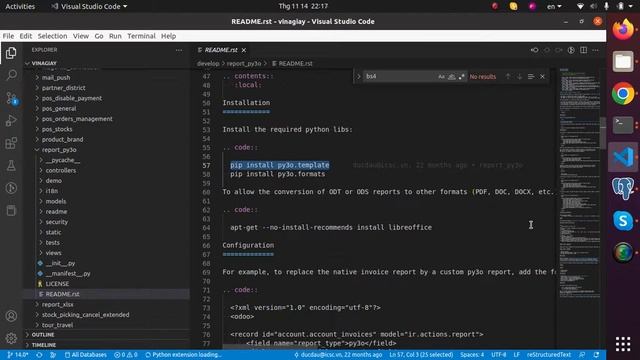Open the __manifest__.py file
The image size is (640, 360).
68,273
